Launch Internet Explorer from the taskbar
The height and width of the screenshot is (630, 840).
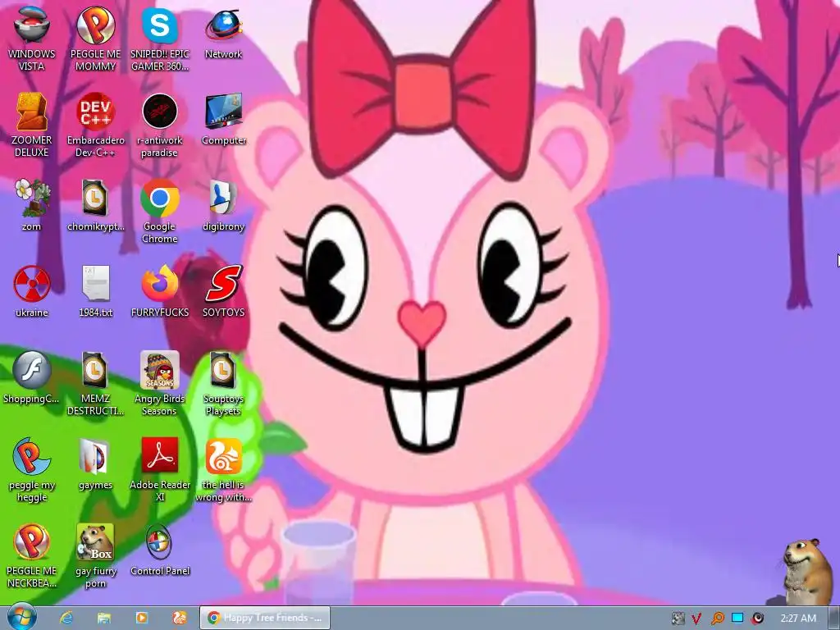tap(66, 618)
